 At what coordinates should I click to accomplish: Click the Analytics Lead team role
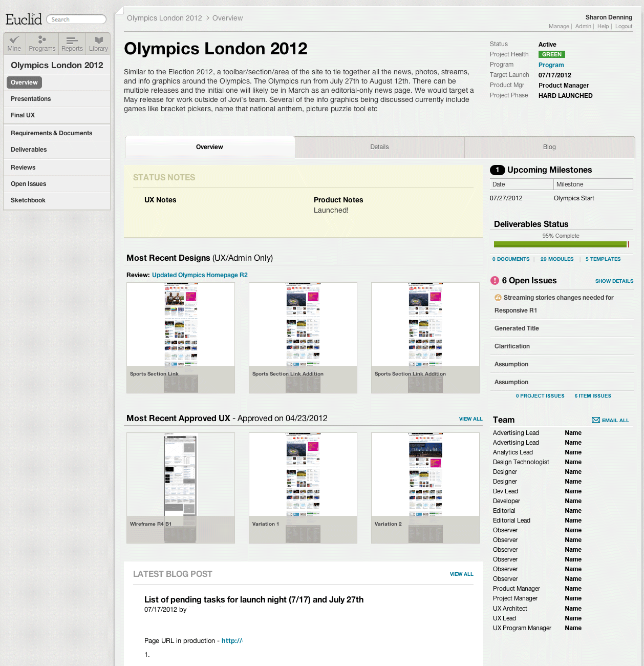513,452
